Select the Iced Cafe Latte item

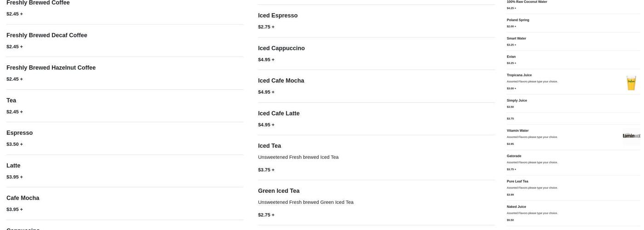coord(279,114)
